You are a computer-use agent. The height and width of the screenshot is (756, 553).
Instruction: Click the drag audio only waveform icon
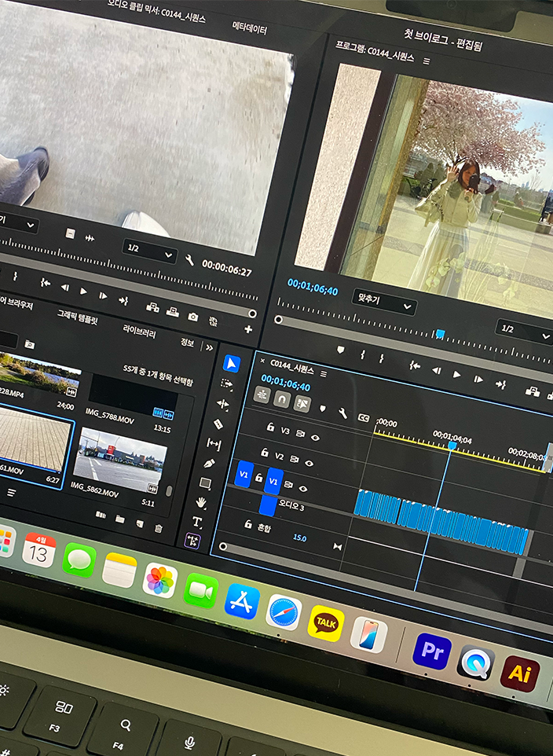click(x=90, y=238)
